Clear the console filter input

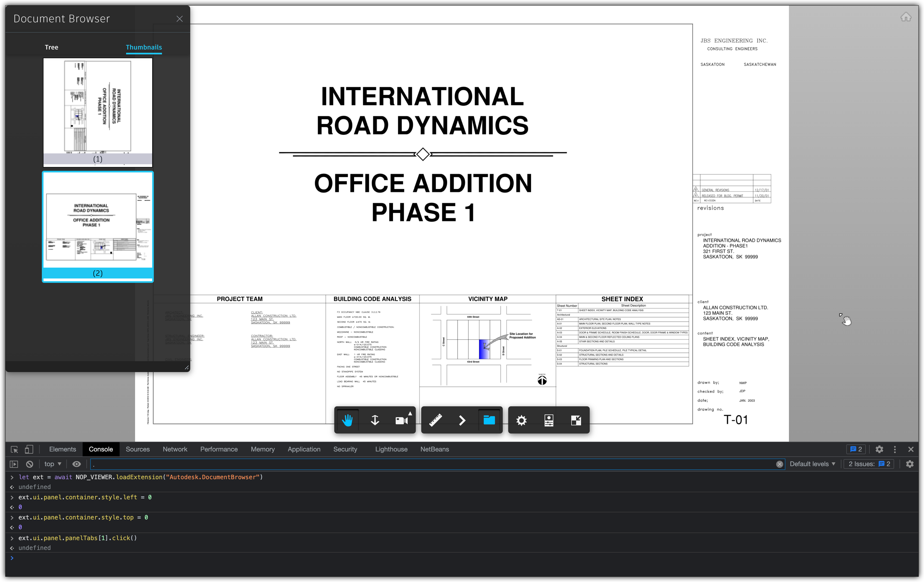(x=779, y=464)
